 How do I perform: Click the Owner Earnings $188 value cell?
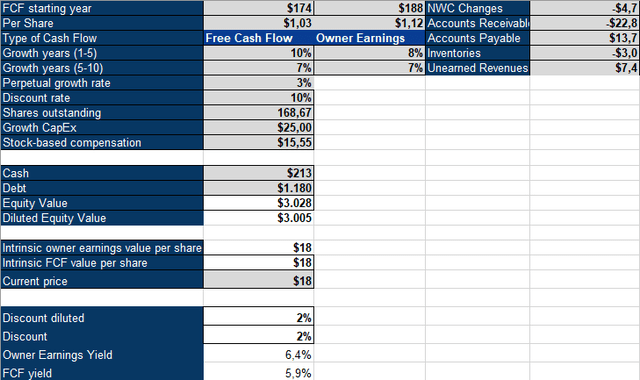coord(370,8)
